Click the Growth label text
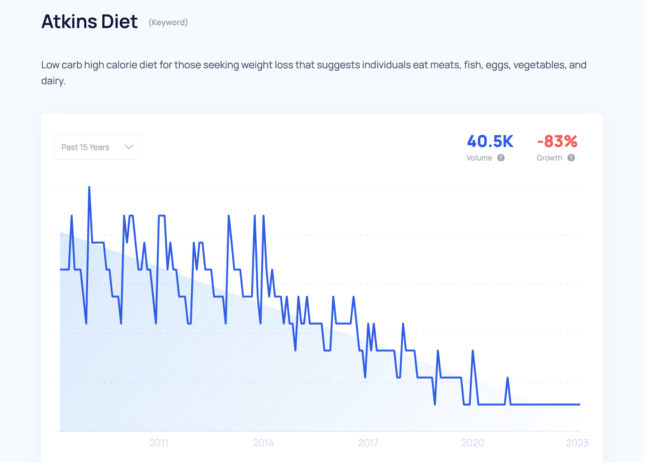 [549, 158]
